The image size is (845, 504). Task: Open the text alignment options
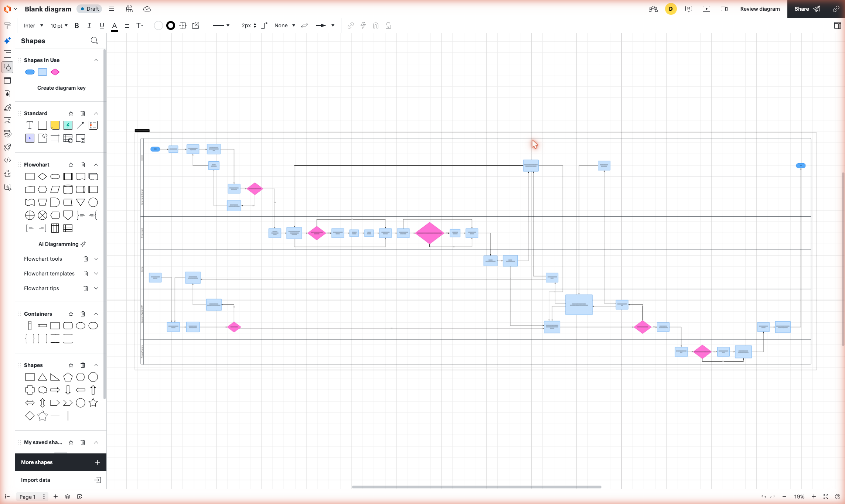(127, 25)
